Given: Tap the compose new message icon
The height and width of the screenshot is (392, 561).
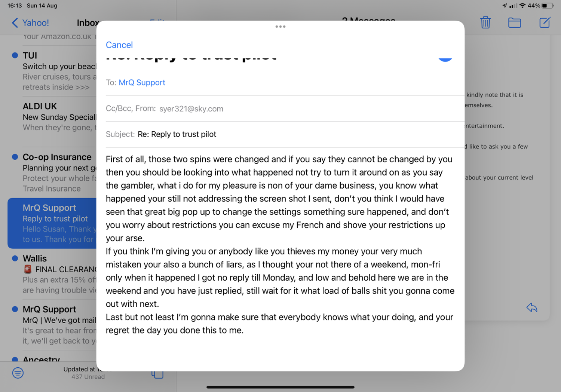Looking at the screenshot, I should click(545, 23).
